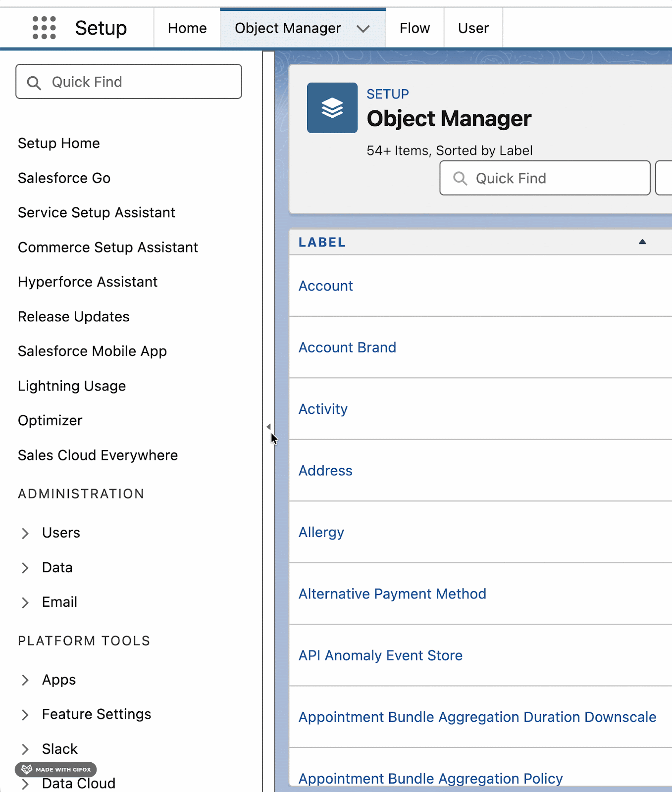Open the Object Manager tab dropdown chevron
Screen dimensions: 672x792
363,29
